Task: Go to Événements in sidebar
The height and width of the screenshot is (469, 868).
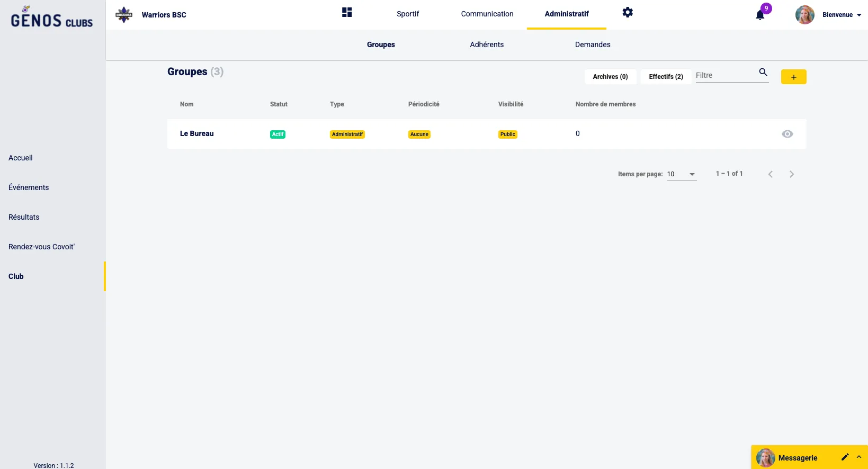Action: pos(29,187)
